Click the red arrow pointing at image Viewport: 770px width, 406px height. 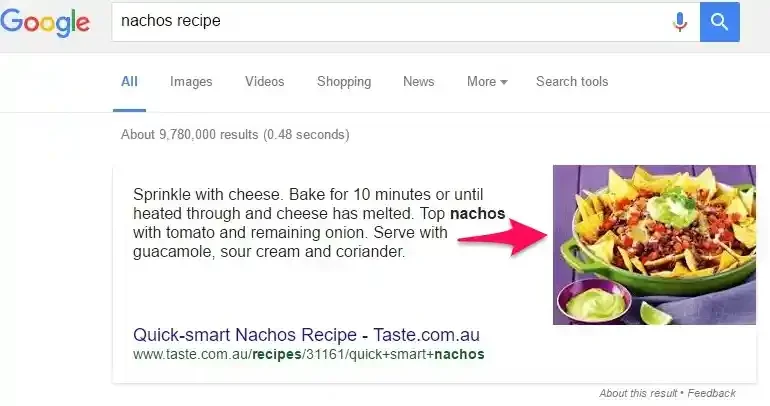[x=503, y=237]
